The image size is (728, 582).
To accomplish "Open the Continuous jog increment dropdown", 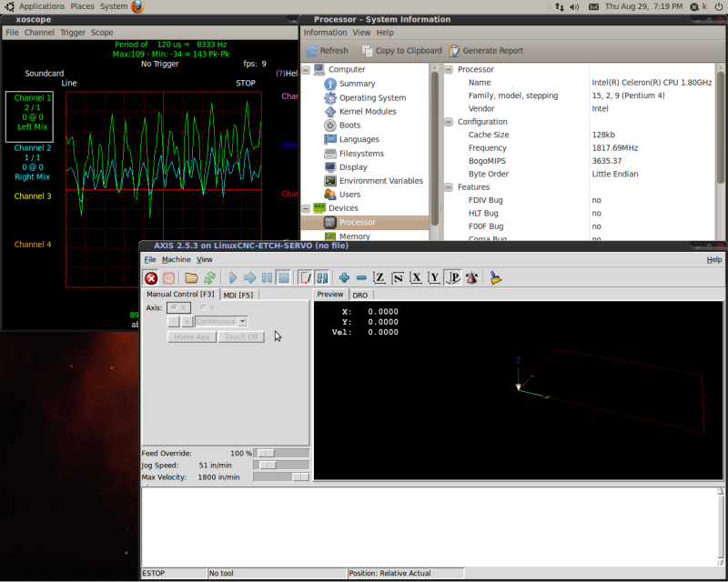I will click(242, 322).
